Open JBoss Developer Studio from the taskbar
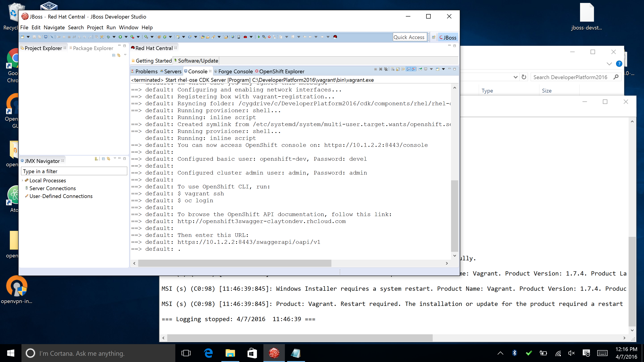 (x=274, y=353)
